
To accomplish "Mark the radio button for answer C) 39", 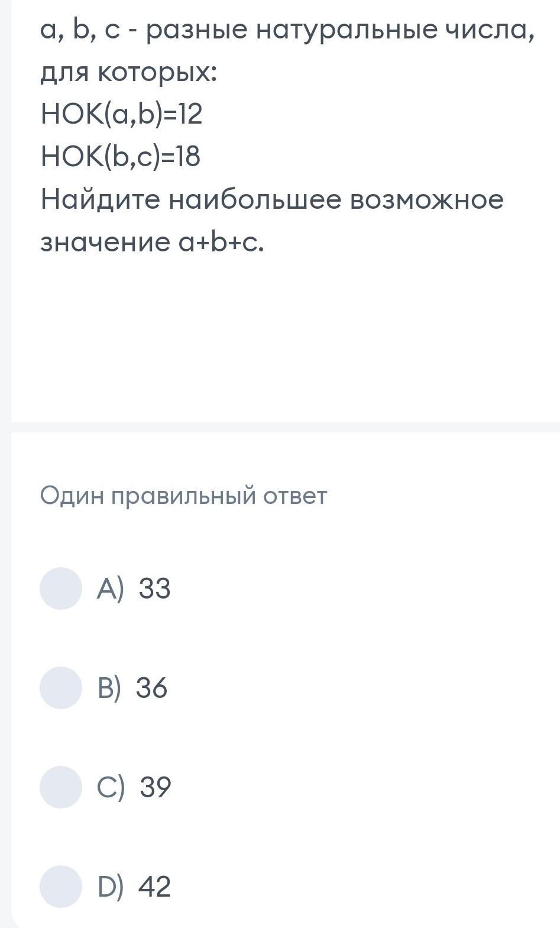I will [61, 787].
